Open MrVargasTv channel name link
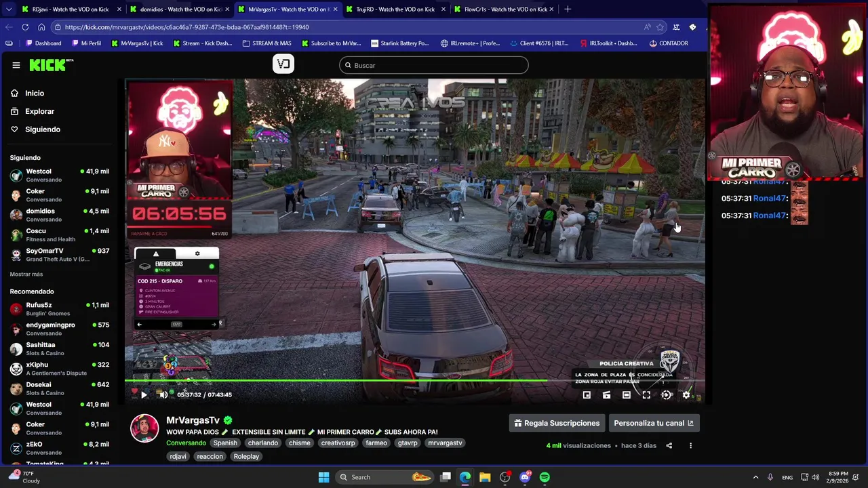 (193, 420)
